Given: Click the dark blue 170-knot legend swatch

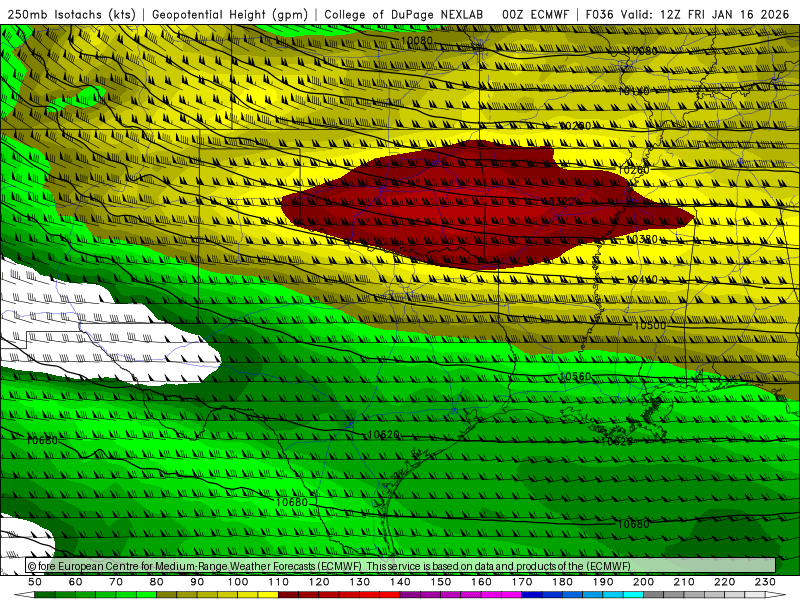Looking at the screenshot, I should [x=532, y=595].
